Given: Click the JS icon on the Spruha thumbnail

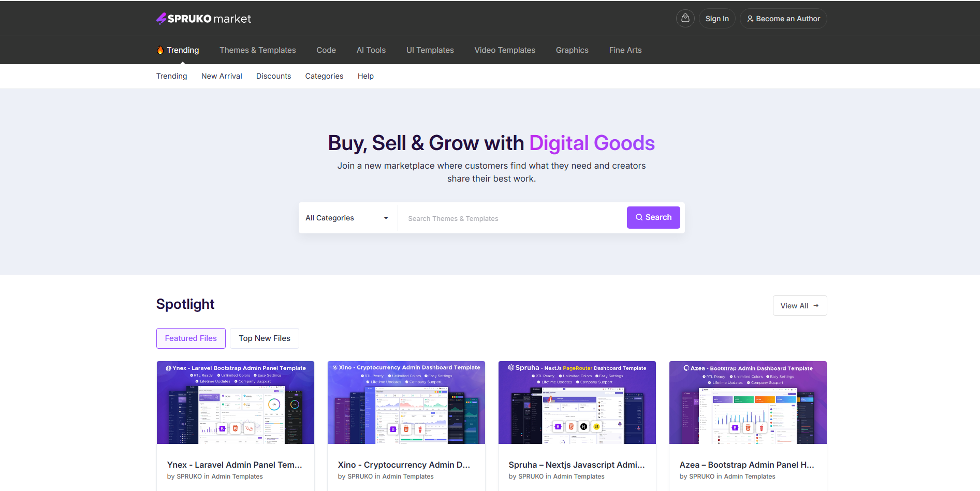Looking at the screenshot, I should [596, 426].
